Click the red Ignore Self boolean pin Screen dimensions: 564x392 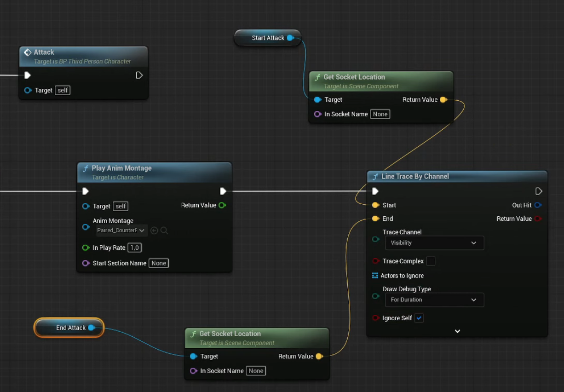(x=375, y=318)
